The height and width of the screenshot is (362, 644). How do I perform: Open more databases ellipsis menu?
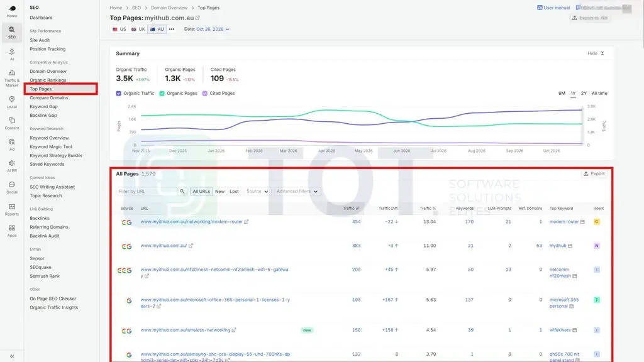click(x=172, y=29)
